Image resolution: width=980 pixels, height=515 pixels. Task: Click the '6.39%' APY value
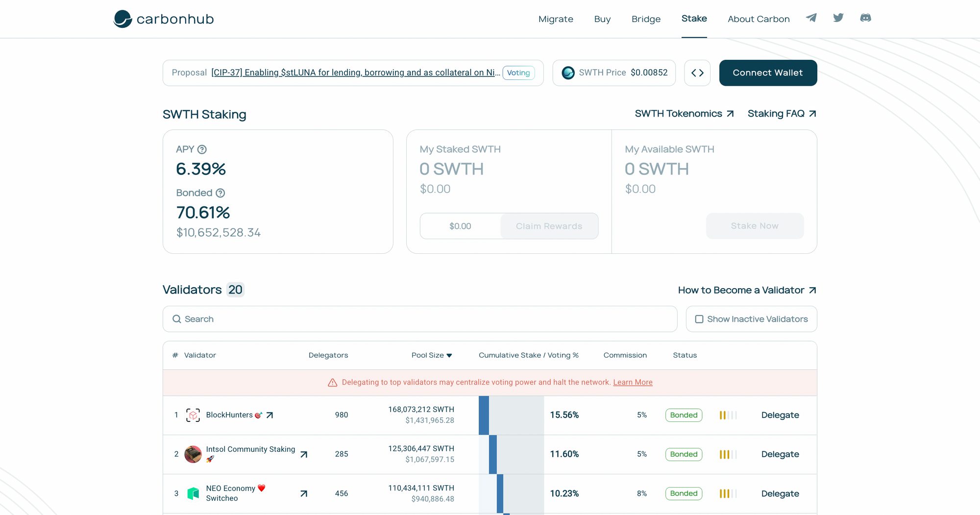pyautogui.click(x=201, y=169)
